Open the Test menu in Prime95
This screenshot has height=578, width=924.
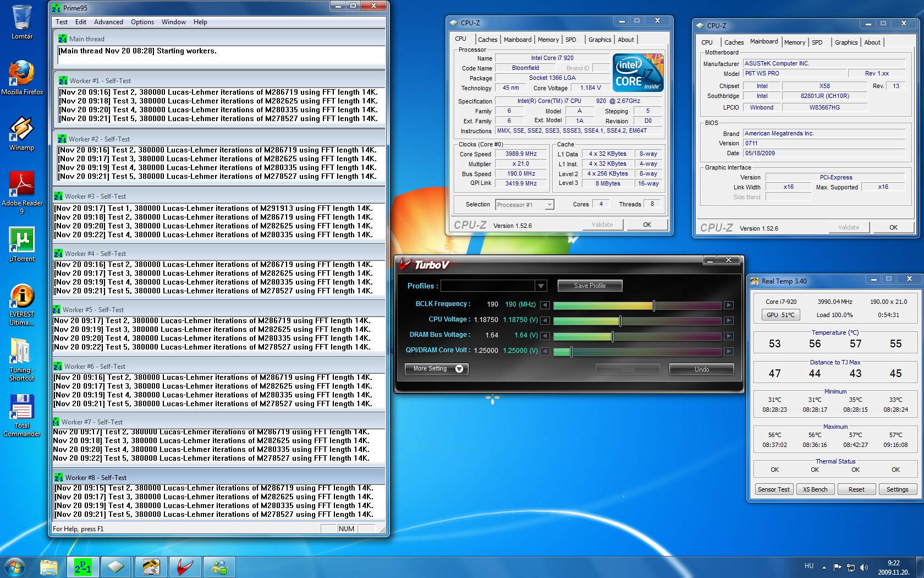(x=62, y=22)
